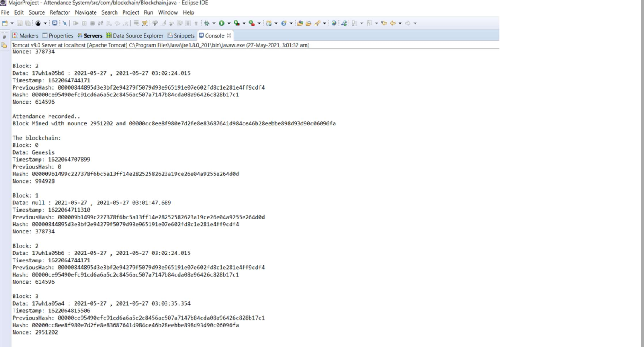Close the Console tab
This screenshot has height=347, width=644.
click(x=229, y=35)
